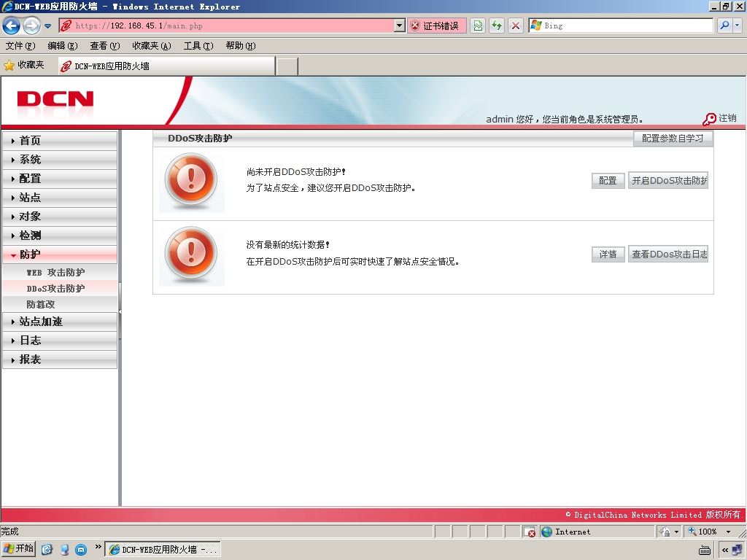The height and width of the screenshot is (560, 747).
Task: Click the compatibility view icon
Action: [478, 26]
